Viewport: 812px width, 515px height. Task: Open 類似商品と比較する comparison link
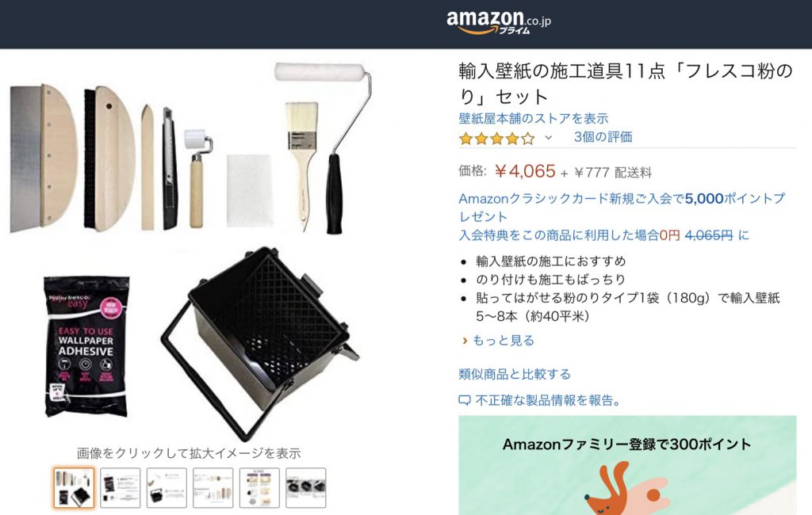pyautogui.click(x=514, y=374)
